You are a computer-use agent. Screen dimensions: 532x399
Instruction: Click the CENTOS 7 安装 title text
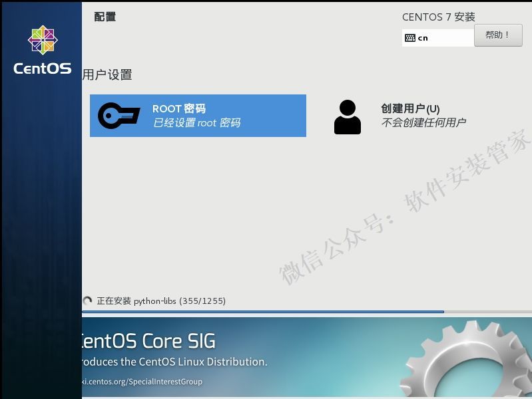point(438,17)
